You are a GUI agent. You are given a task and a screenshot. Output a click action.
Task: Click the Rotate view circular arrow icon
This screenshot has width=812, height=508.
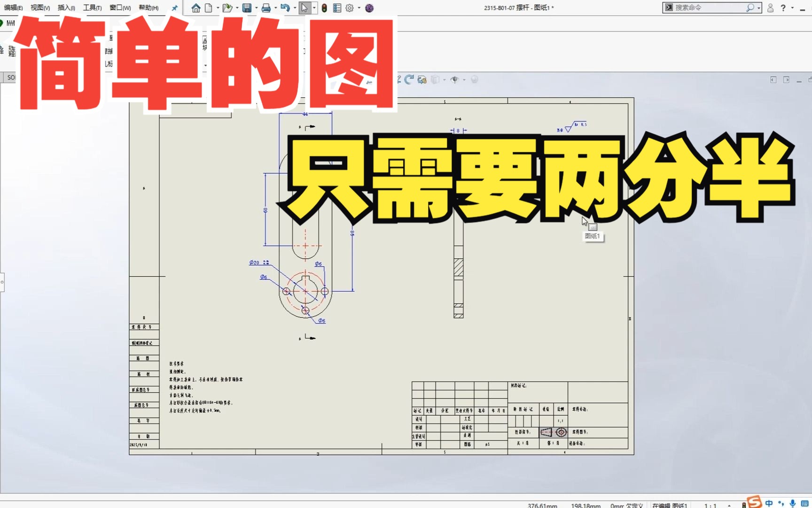pos(409,79)
